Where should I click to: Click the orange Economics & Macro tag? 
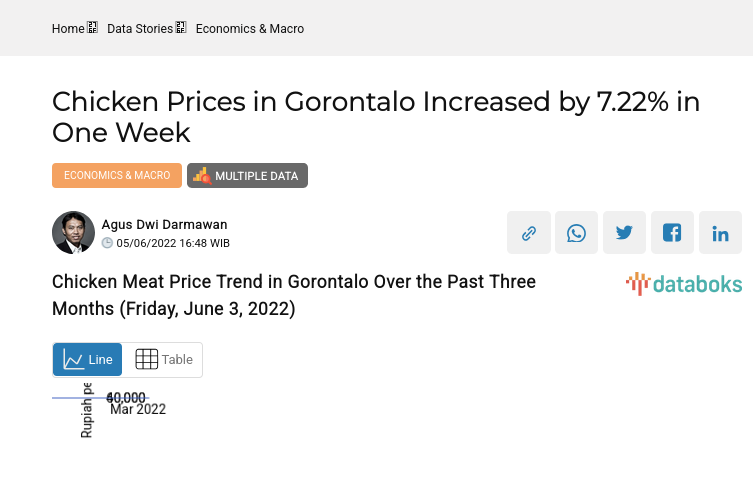(x=117, y=176)
